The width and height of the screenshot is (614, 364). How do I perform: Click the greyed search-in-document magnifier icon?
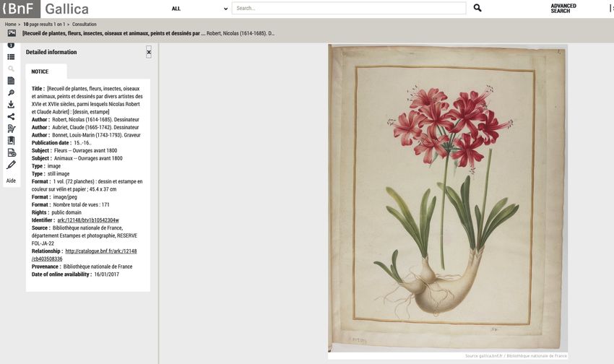11,69
